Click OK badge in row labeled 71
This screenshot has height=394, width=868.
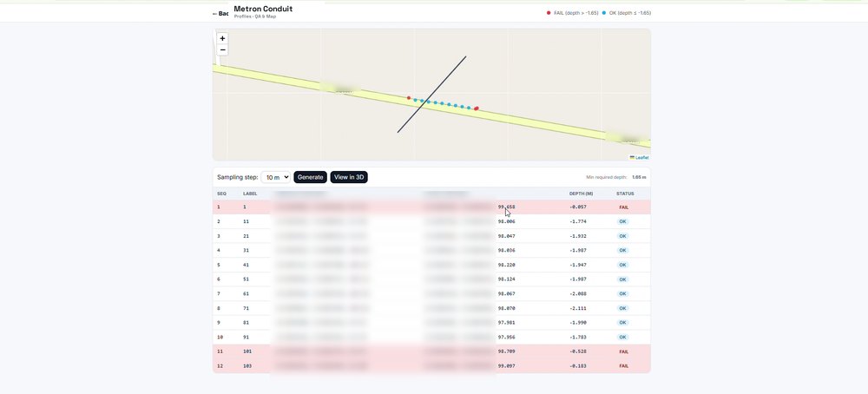point(622,308)
